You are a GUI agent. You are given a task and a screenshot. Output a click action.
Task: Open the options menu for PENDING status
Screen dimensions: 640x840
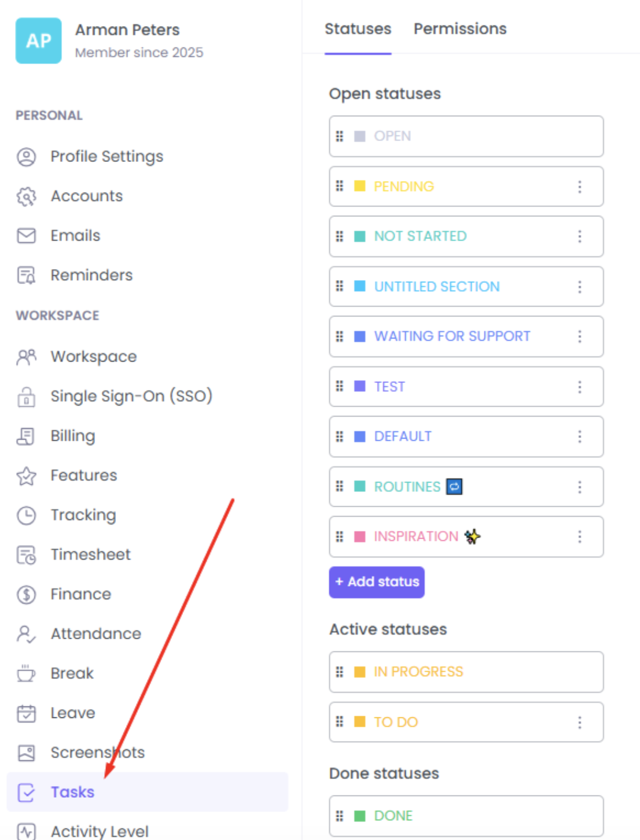[x=579, y=186]
